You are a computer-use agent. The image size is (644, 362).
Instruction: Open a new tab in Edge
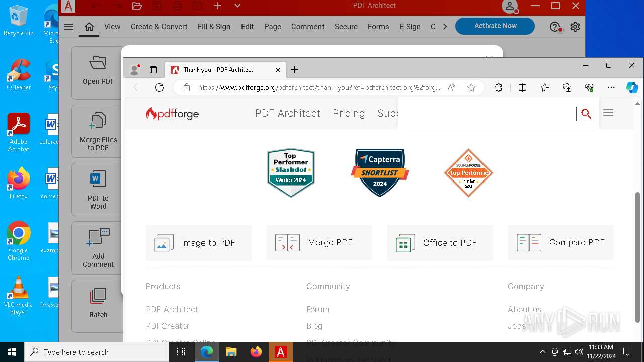coord(295,70)
